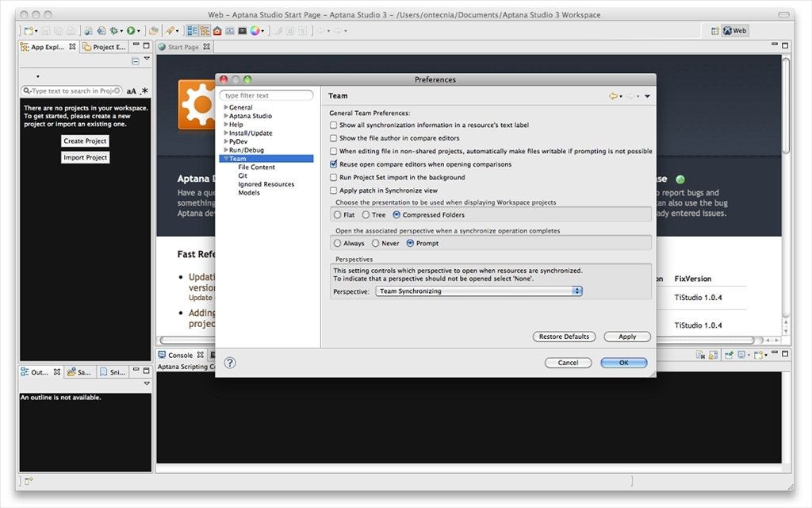The width and height of the screenshot is (812, 508).
Task: Minimize the Console panel
Action: coord(774,352)
